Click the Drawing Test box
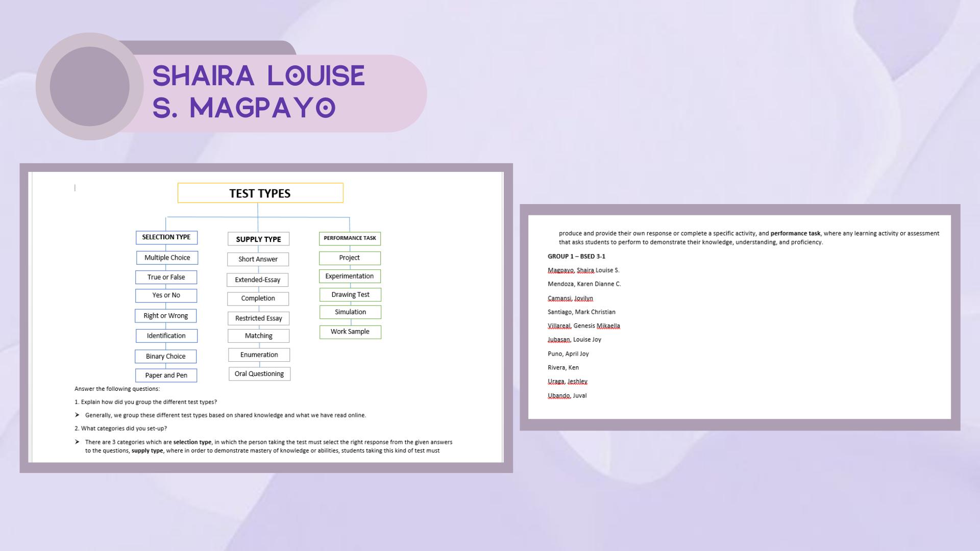This screenshot has width=980, height=551. 350,295
